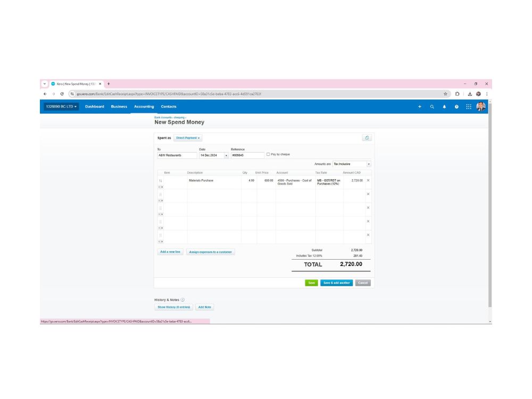532x399 pixels.
Task: Open the notifications bell
Action: tap(444, 106)
